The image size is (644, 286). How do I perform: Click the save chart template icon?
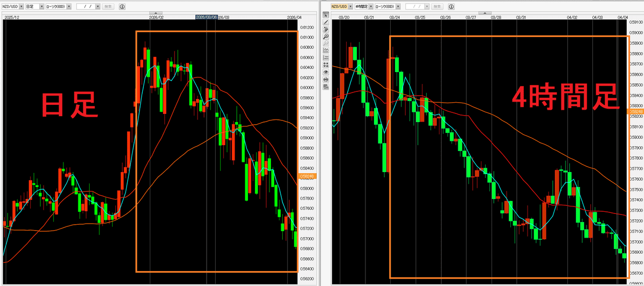click(x=326, y=87)
